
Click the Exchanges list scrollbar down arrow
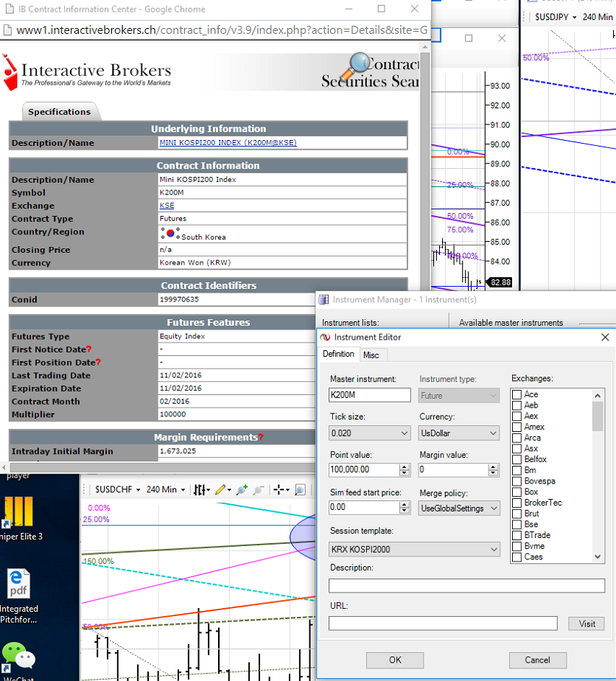(598, 556)
